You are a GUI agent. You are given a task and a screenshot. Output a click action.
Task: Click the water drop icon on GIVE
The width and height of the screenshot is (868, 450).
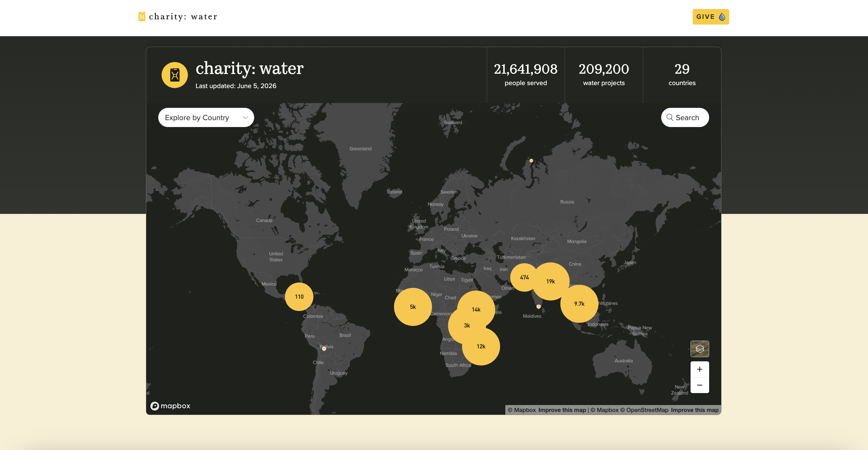(x=722, y=17)
